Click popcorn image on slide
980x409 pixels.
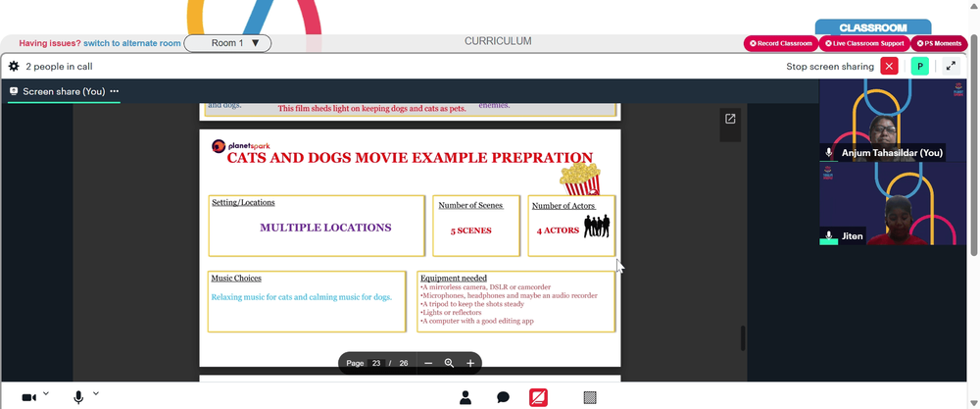[580, 178]
